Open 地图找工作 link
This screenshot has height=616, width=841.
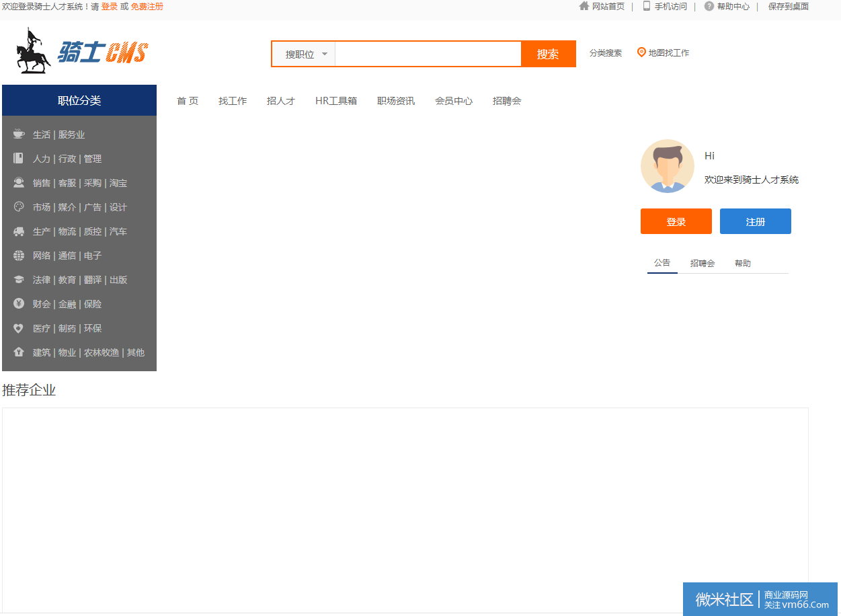[x=669, y=53]
